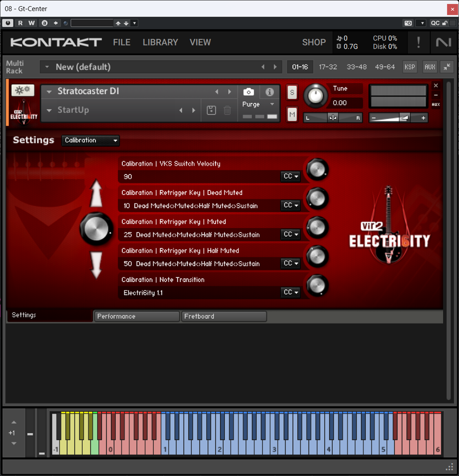
Task: Open the KSP script panel
Action: point(409,67)
